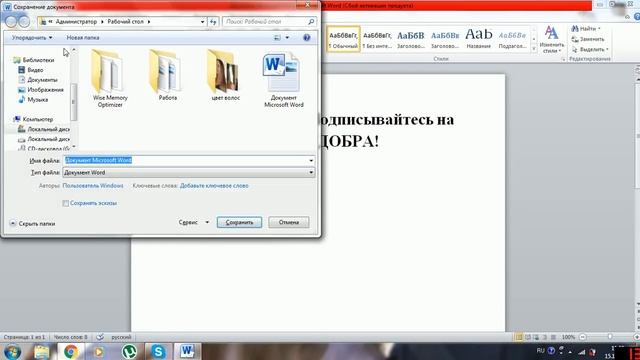Toggle the Сохранять эскизы checkbox

point(65,203)
